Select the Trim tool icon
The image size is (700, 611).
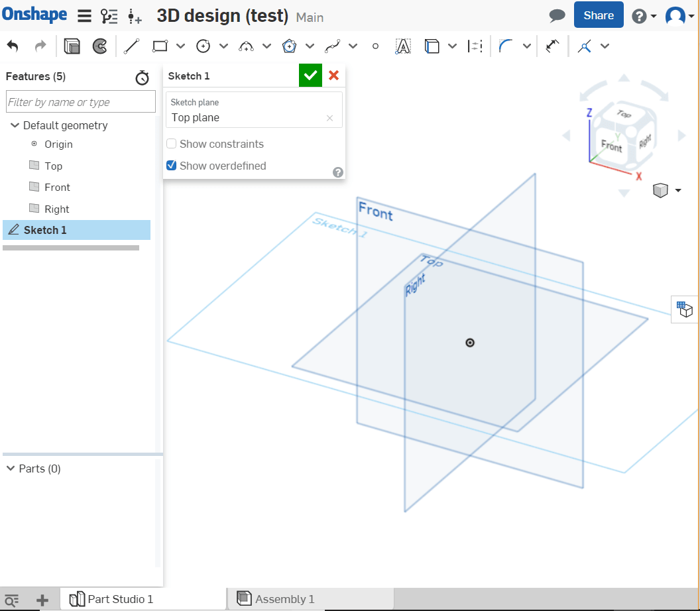[x=585, y=46]
